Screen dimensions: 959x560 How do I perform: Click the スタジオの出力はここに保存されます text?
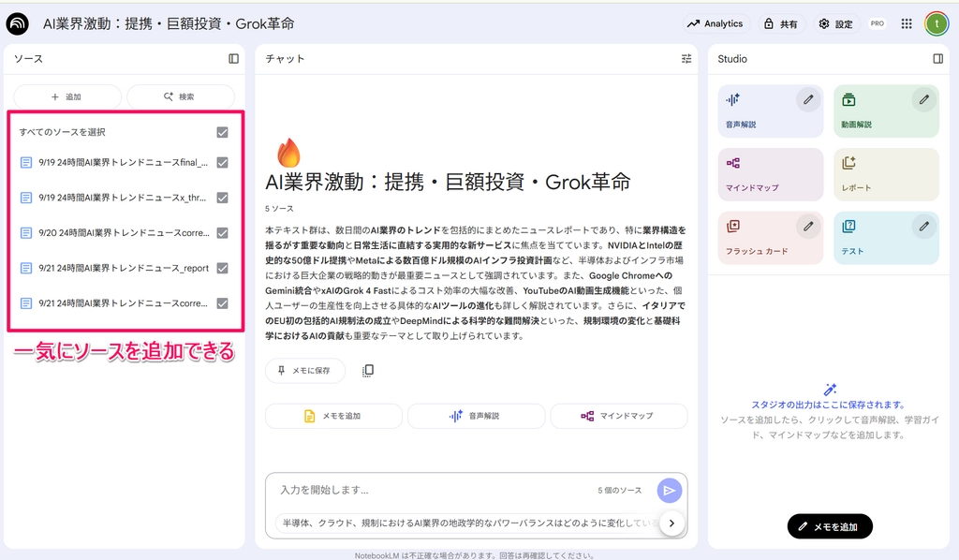click(828, 405)
